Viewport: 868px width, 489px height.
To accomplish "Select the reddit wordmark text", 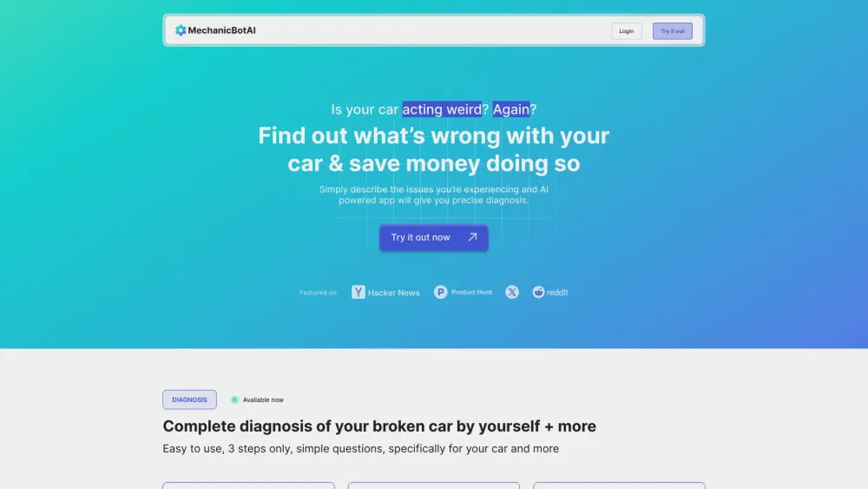I will [x=557, y=293].
